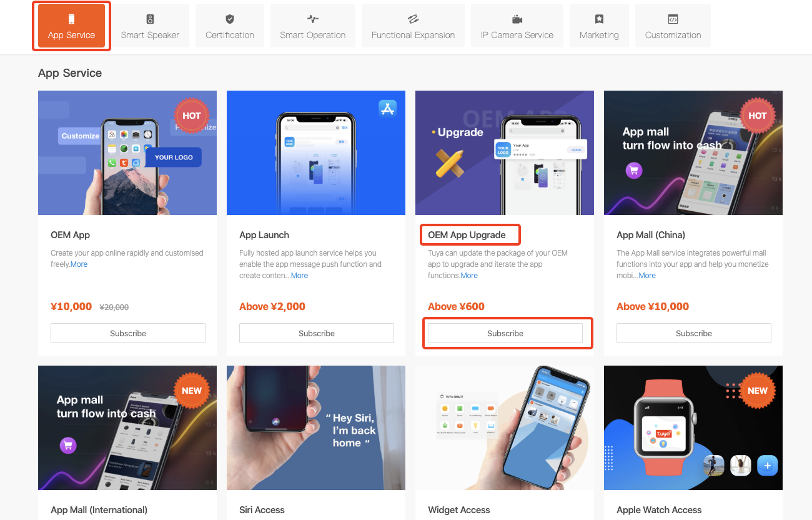Select the IP Camera Service camera icon
812x520 pixels.
point(517,19)
